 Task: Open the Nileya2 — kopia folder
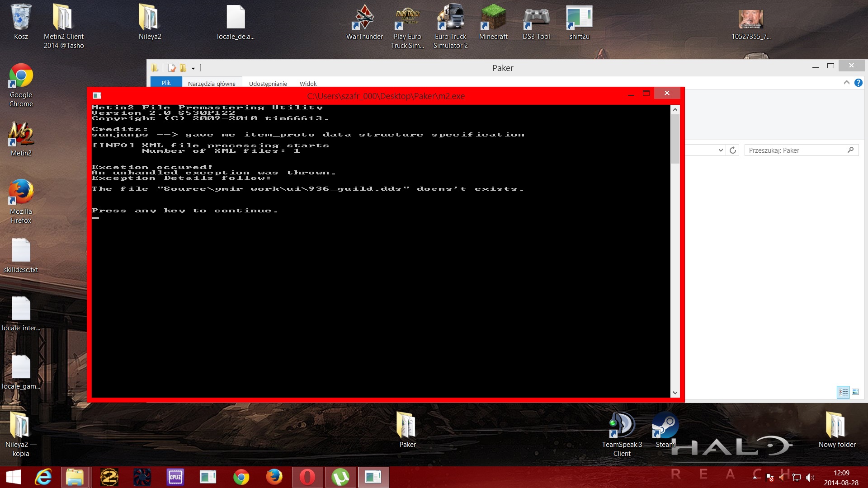click(21, 434)
